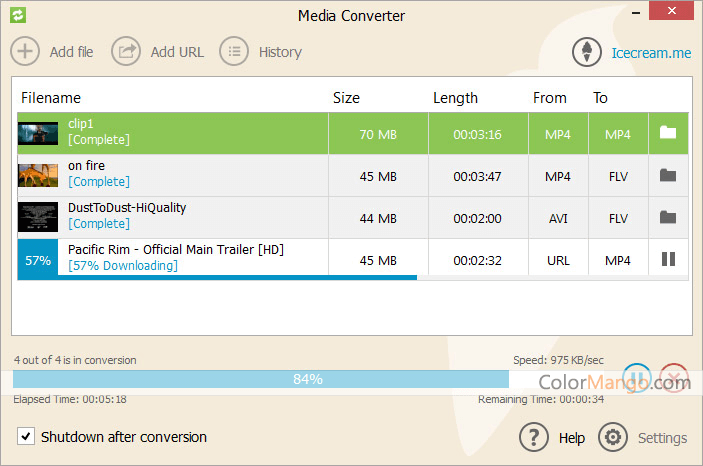Select the DustToDust-HiQuality row

point(200,217)
